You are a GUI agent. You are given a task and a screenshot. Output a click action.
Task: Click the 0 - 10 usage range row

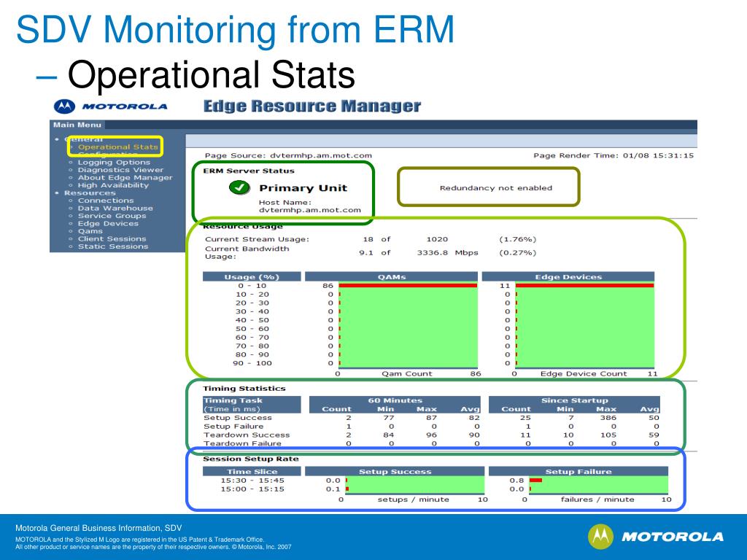(x=252, y=286)
